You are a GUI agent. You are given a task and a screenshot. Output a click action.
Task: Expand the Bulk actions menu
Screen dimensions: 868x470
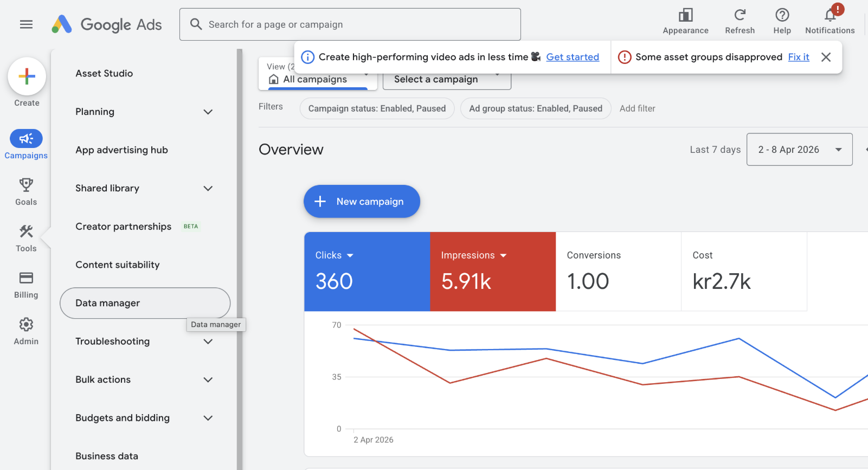[x=208, y=379]
